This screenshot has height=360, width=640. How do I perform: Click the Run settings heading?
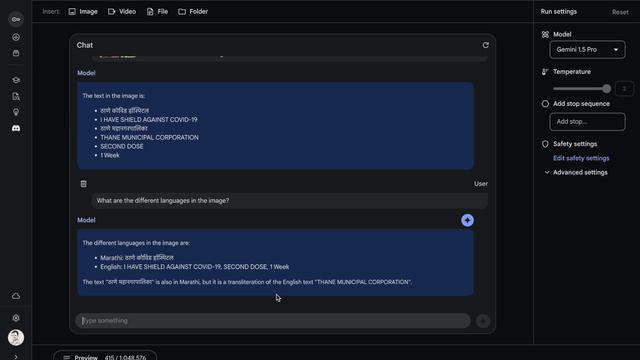[558, 11]
